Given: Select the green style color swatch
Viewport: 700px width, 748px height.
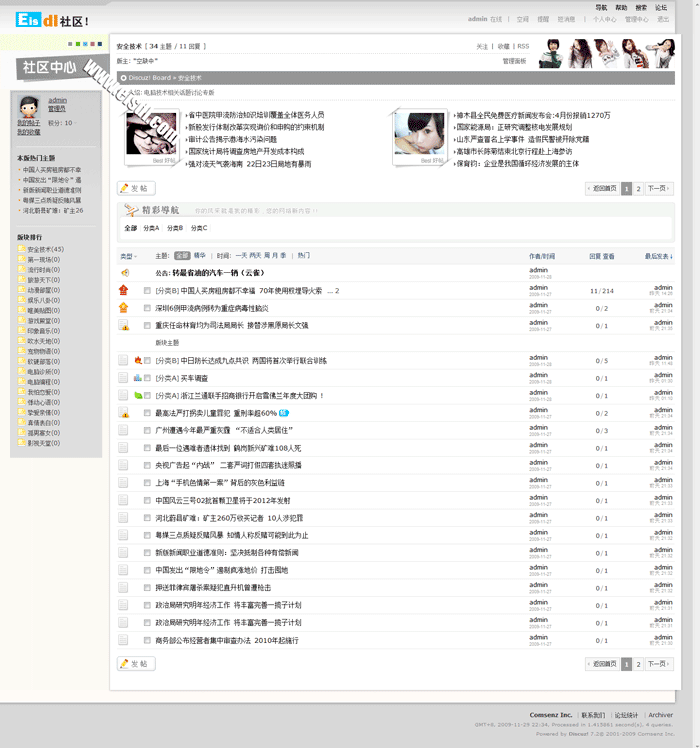Looking at the screenshot, I should (78, 44).
